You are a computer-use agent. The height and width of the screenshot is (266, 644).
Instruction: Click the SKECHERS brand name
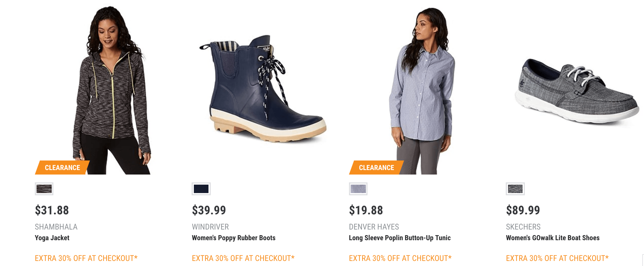pos(523,227)
